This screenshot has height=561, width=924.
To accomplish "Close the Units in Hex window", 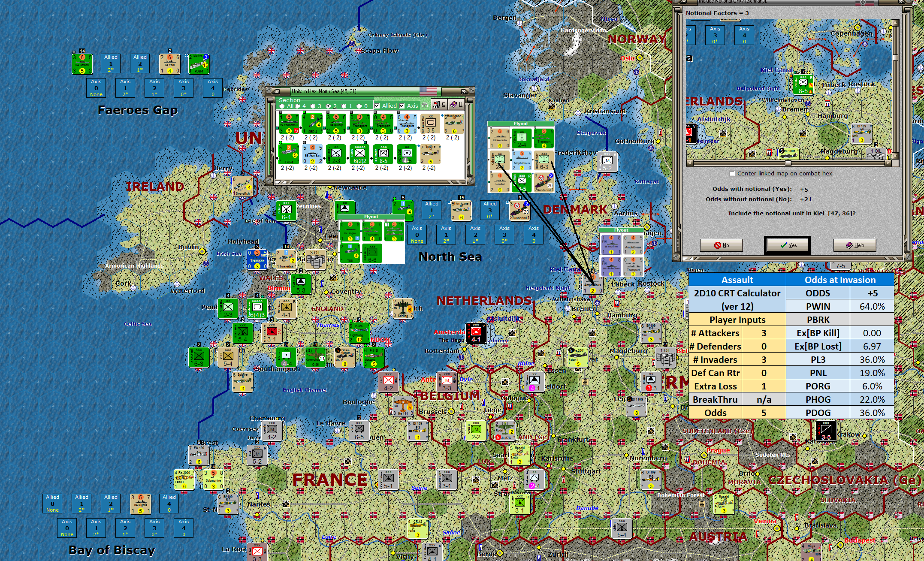I will (x=464, y=91).
